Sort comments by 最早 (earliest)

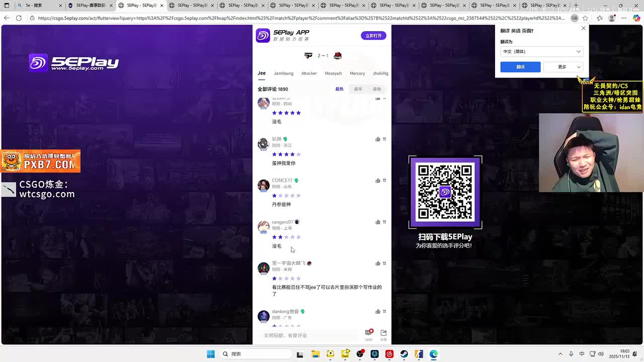pyautogui.click(x=358, y=89)
